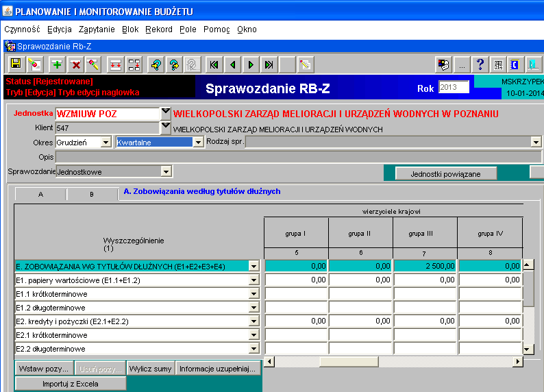Click the horizontal scrollbar thumb under the table
This screenshot has height=392, width=544.
(x=349, y=362)
